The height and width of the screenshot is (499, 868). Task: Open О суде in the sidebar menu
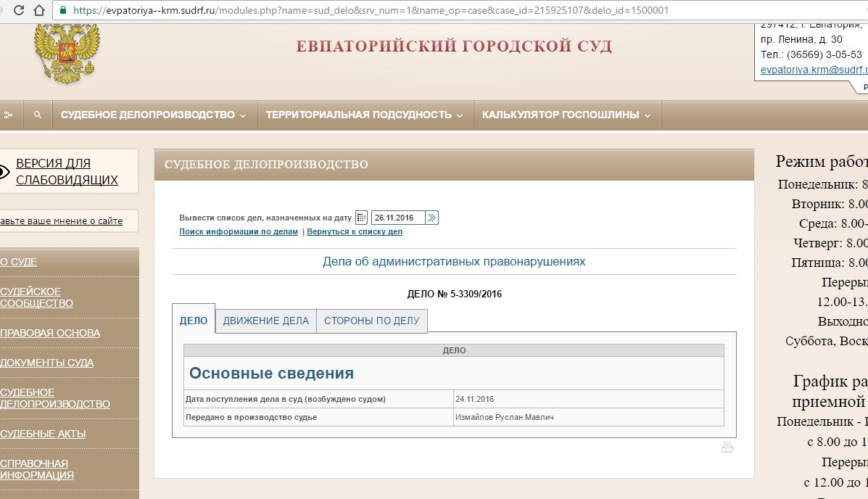click(x=19, y=262)
